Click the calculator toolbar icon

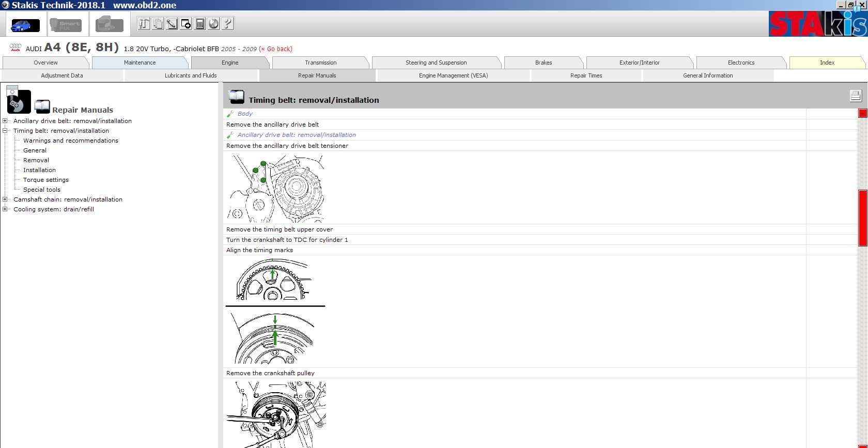[200, 24]
